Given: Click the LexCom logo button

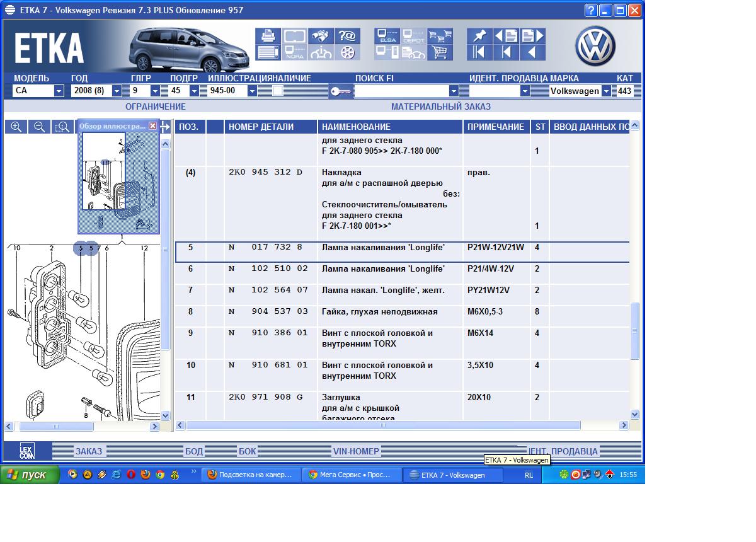Looking at the screenshot, I should click(26, 451).
